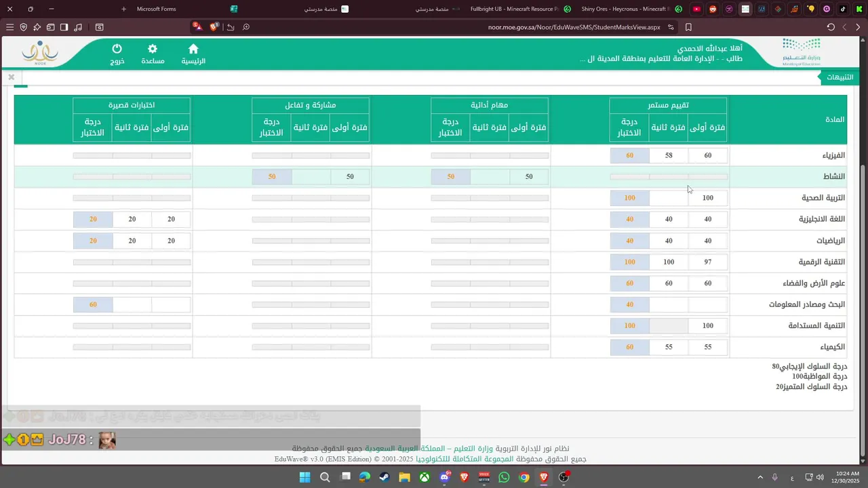Click the share arrow icon in address bar
Viewport: 868px width, 488px height.
tap(231, 27)
